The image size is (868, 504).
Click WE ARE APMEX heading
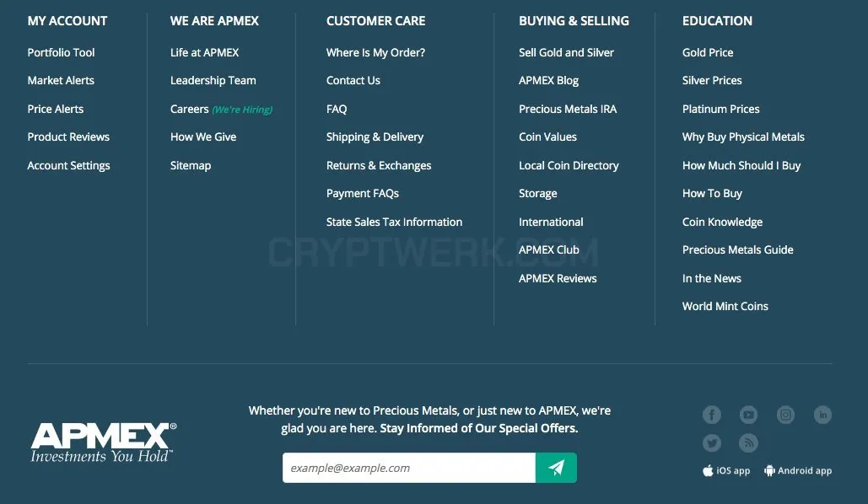(214, 21)
